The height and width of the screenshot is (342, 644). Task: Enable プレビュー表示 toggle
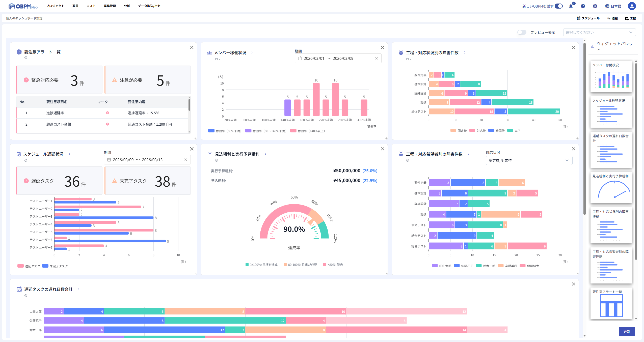pyautogui.click(x=522, y=32)
